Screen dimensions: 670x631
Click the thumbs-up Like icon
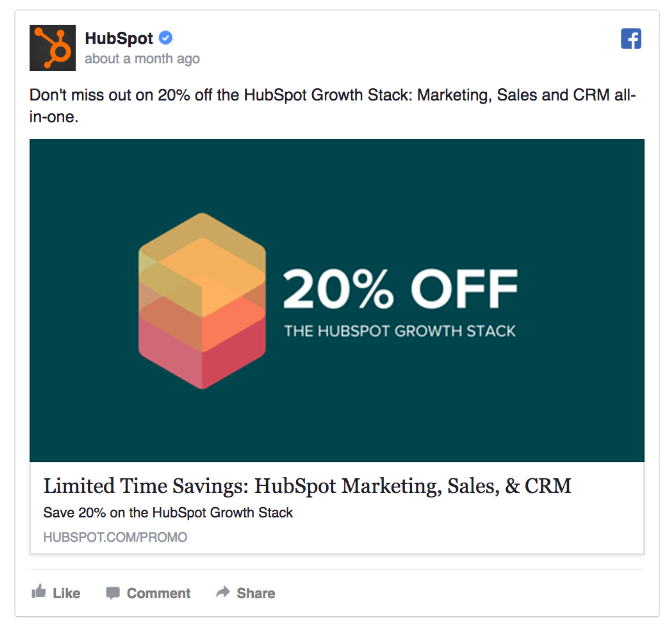(39, 592)
